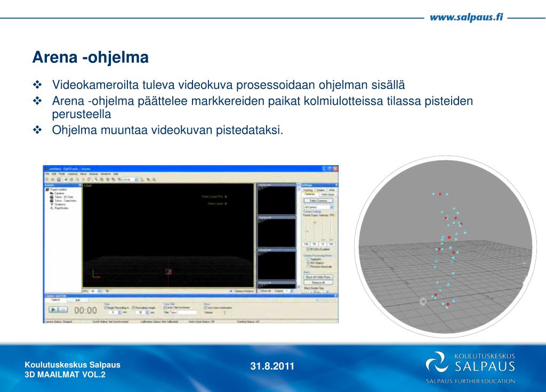The height and width of the screenshot is (392, 546).
Task: Toggle the Recording Length checkbox
Action: [x=133, y=308]
